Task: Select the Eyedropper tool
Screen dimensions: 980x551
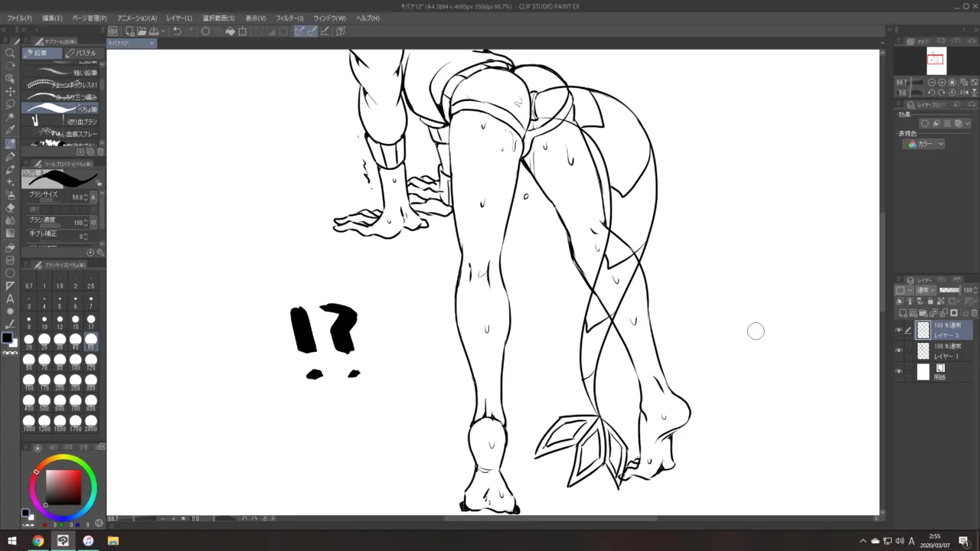Action: [x=10, y=130]
